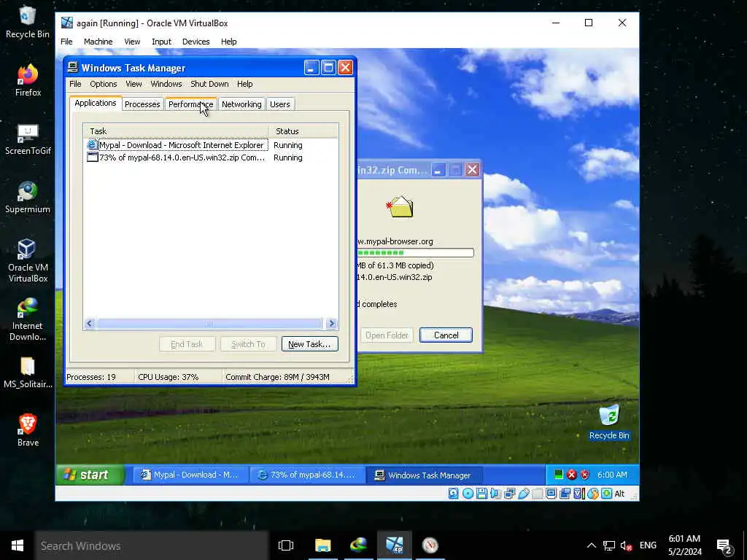747x560 pixels.
Task: Click Cancel in the download dialog
Action: (x=446, y=335)
